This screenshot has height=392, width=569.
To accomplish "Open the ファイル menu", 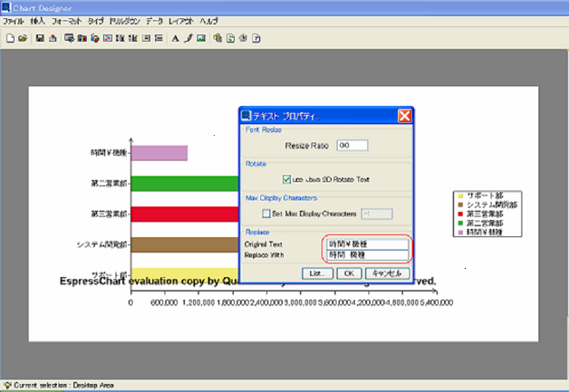I will [x=14, y=20].
